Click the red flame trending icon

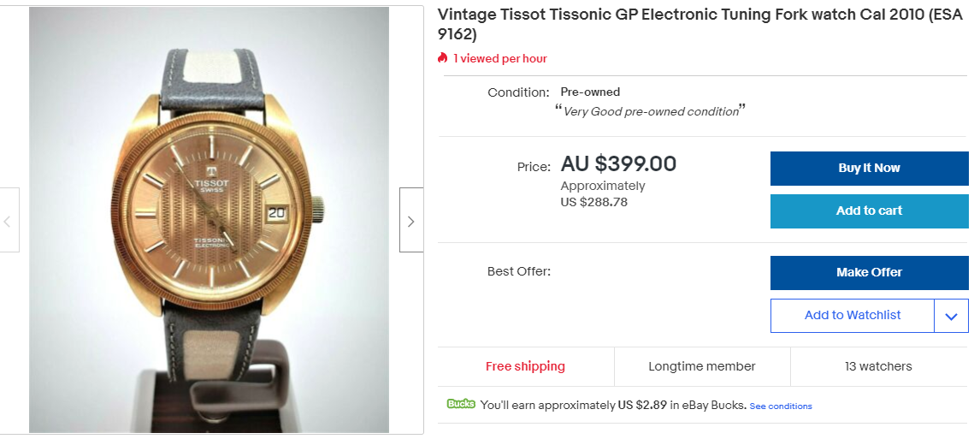pos(443,58)
